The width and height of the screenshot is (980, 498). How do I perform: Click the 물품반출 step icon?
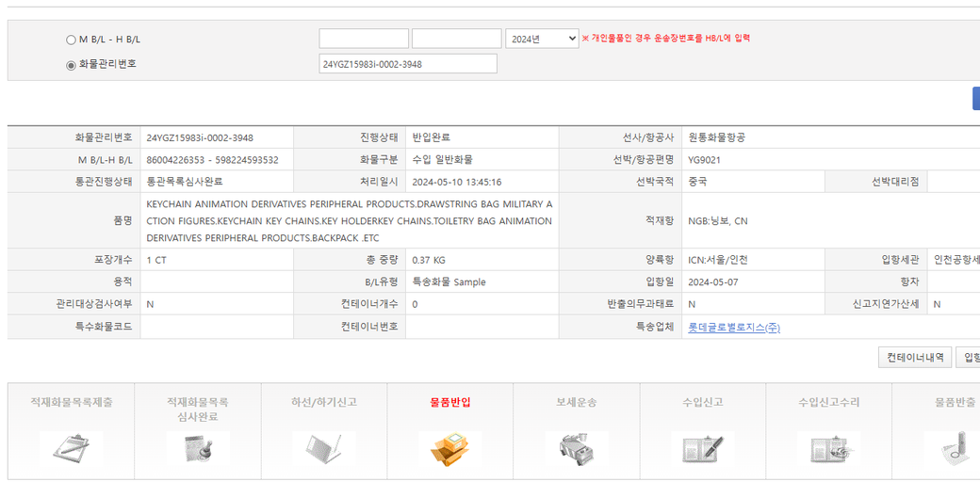pyautogui.click(x=952, y=449)
